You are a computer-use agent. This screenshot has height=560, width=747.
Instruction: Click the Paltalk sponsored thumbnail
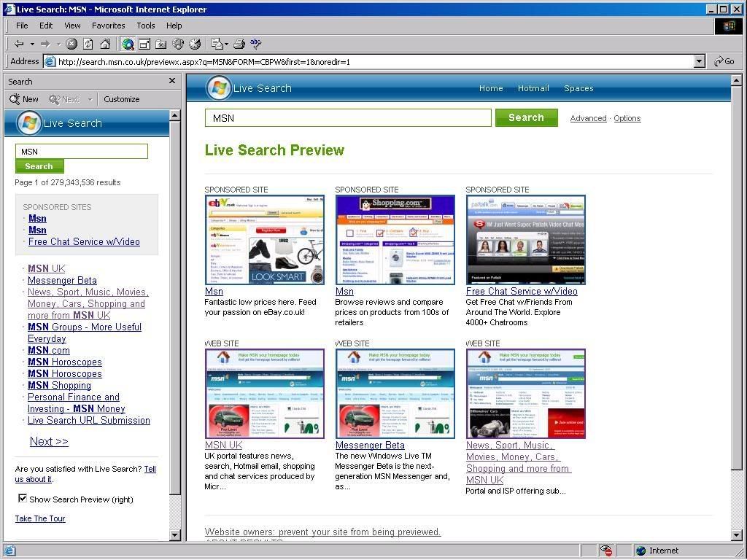[x=525, y=240]
